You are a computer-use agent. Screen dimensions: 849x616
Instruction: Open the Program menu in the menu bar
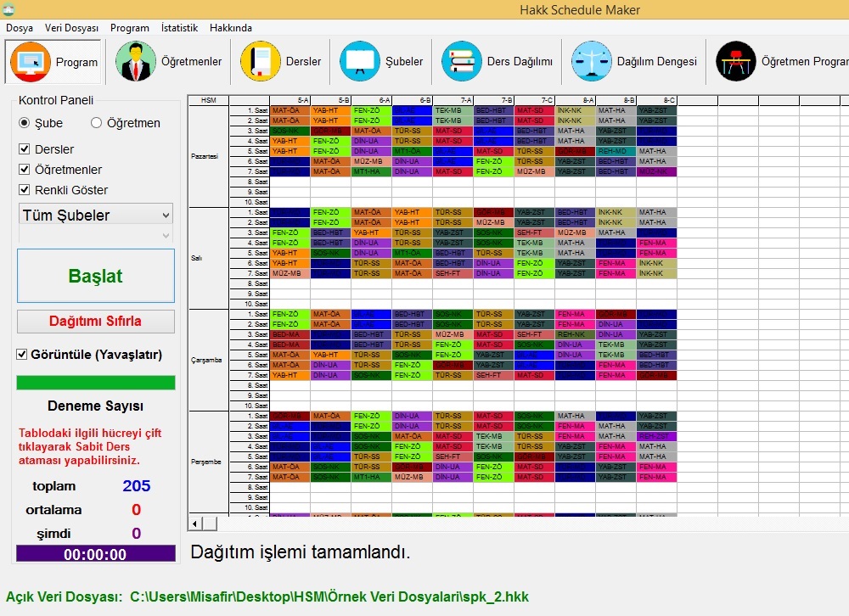click(x=129, y=28)
